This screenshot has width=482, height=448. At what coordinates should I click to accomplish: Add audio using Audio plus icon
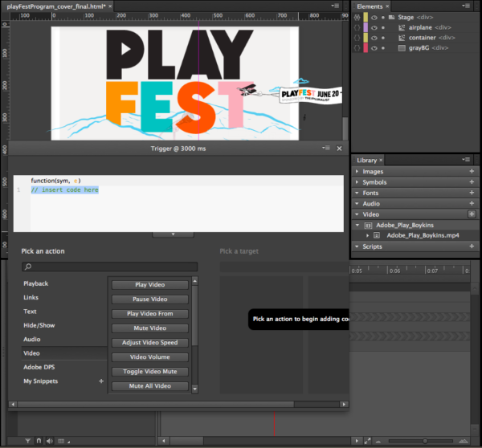tap(472, 203)
